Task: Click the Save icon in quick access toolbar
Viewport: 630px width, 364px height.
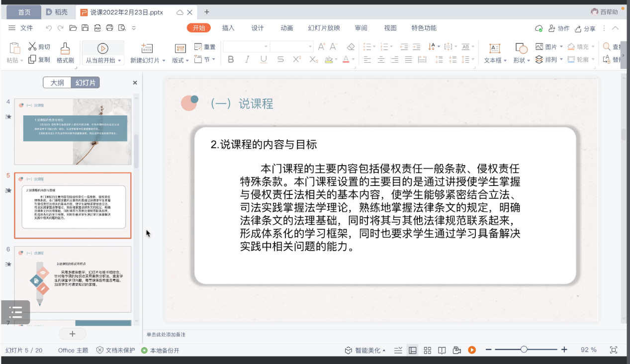Action: (85, 28)
